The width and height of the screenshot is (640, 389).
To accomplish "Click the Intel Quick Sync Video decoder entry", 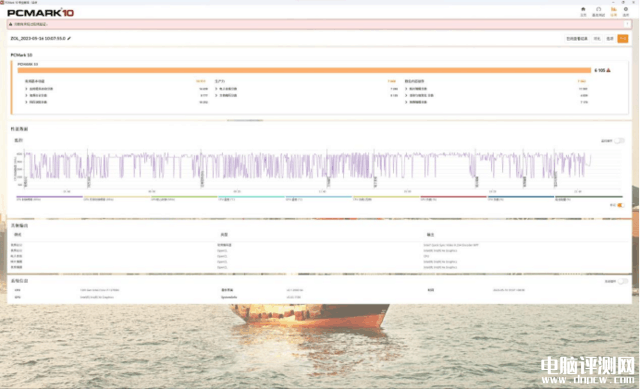I will click(451, 245).
